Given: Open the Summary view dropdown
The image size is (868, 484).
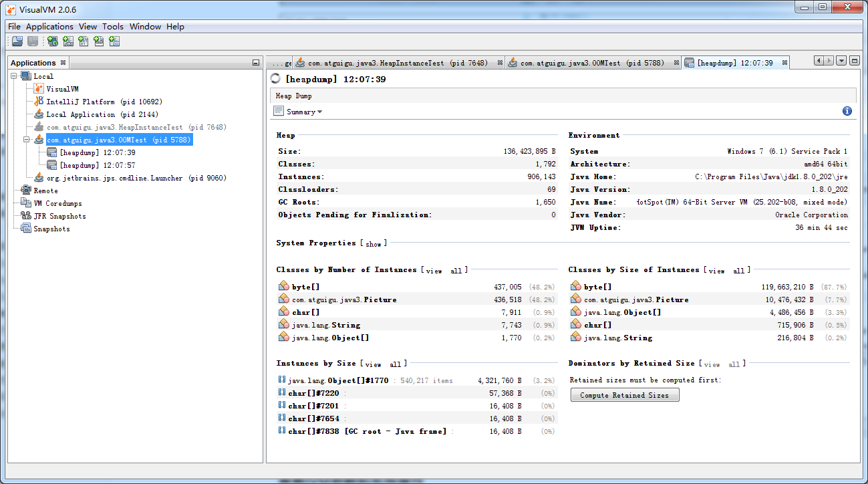Looking at the screenshot, I should tap(298, 112).
